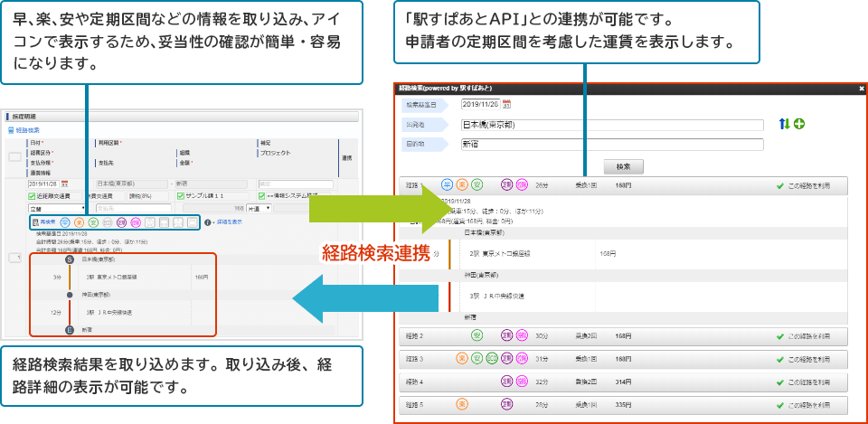Click the 支払先 input field
This screenshot has height=424, width=868.
pyautogui.click(x=136, y=208)
